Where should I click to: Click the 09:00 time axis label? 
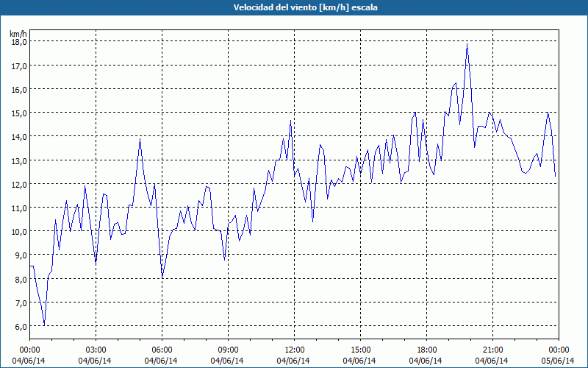pos(229,350)
